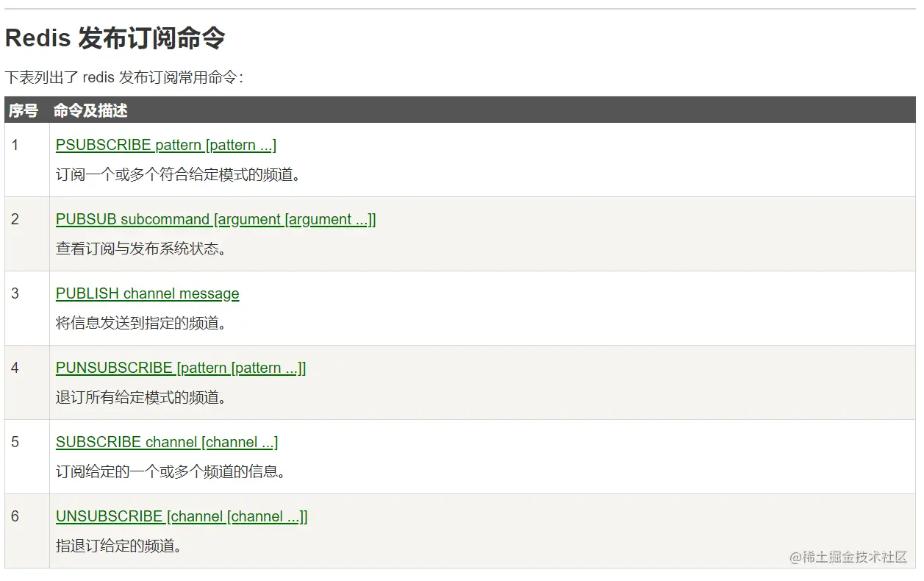Click the Redis 发布订阅命令 heading
The image size is (924, 581).
(115, 38)
